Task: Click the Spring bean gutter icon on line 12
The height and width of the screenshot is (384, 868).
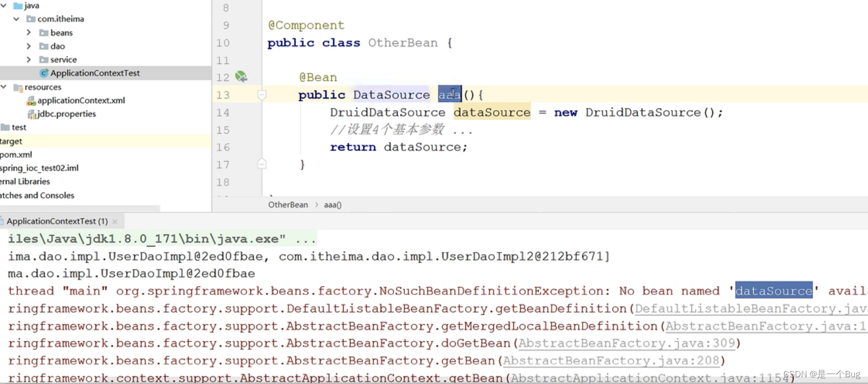Action: (x=241, y=77)
